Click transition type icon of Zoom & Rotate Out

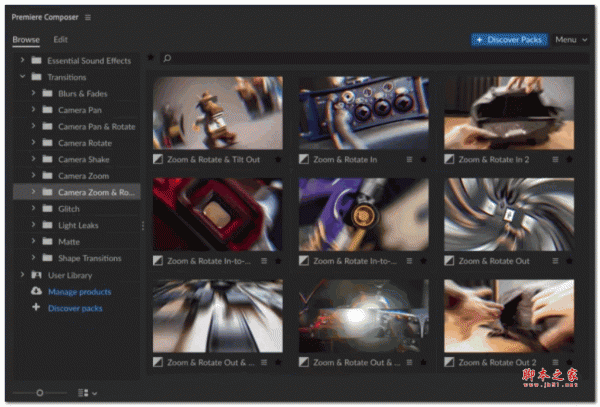449,261
